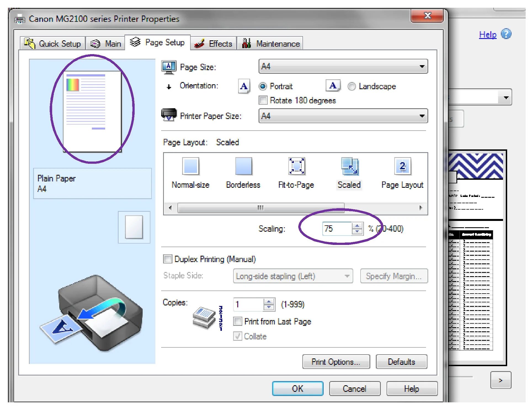Enable Duplex Printing (Manual) checkbox
This screenshot has height=412, width=532.
click(x=167, y=259)
